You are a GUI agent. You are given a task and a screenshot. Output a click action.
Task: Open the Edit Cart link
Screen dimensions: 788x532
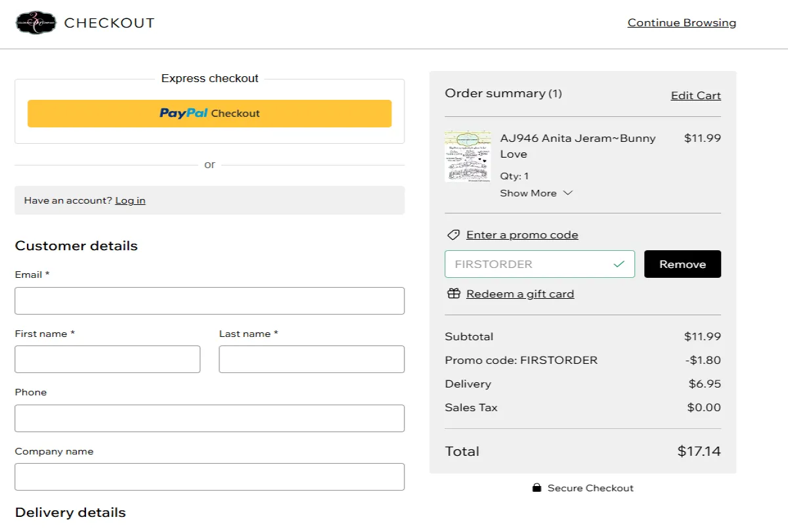[695, 95]
